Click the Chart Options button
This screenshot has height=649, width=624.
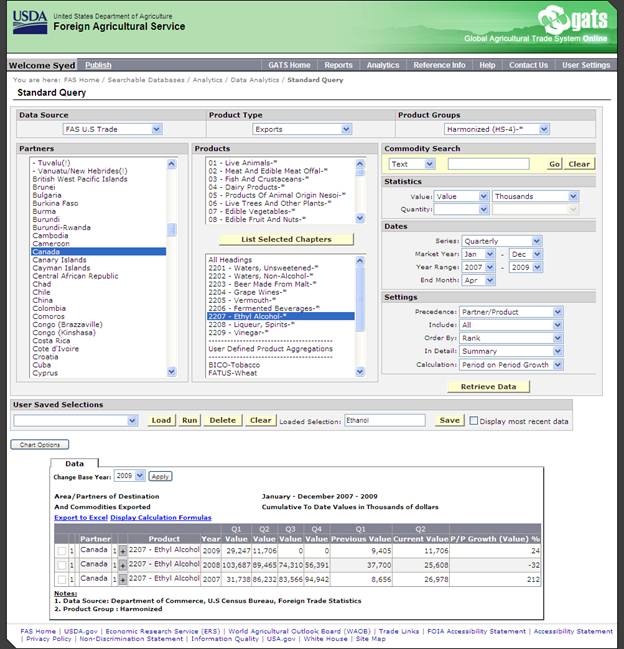click(40, 445)
